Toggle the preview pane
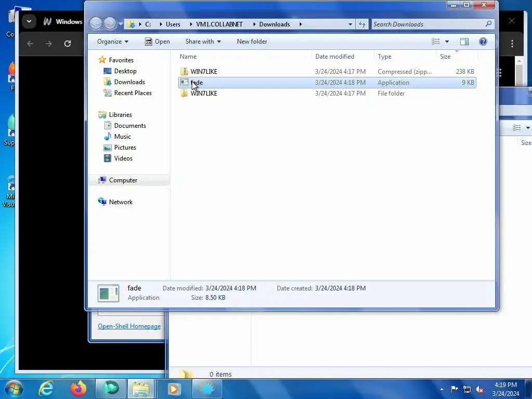 (x=464, y=42)
